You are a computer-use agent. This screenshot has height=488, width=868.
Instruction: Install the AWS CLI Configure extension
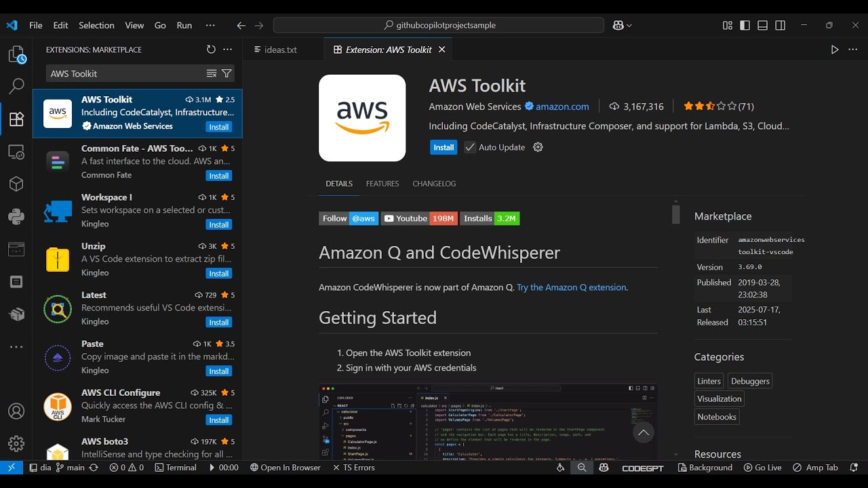point(219,420)
